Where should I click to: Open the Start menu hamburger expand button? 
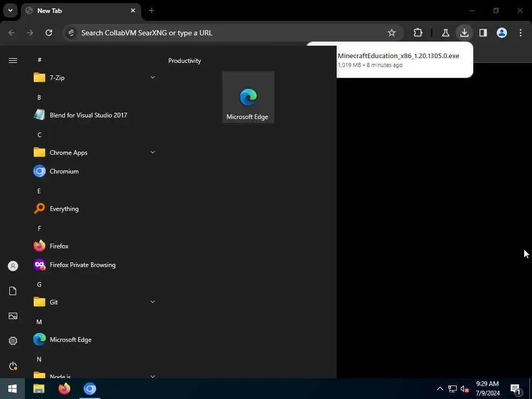[x=13, y=60]
